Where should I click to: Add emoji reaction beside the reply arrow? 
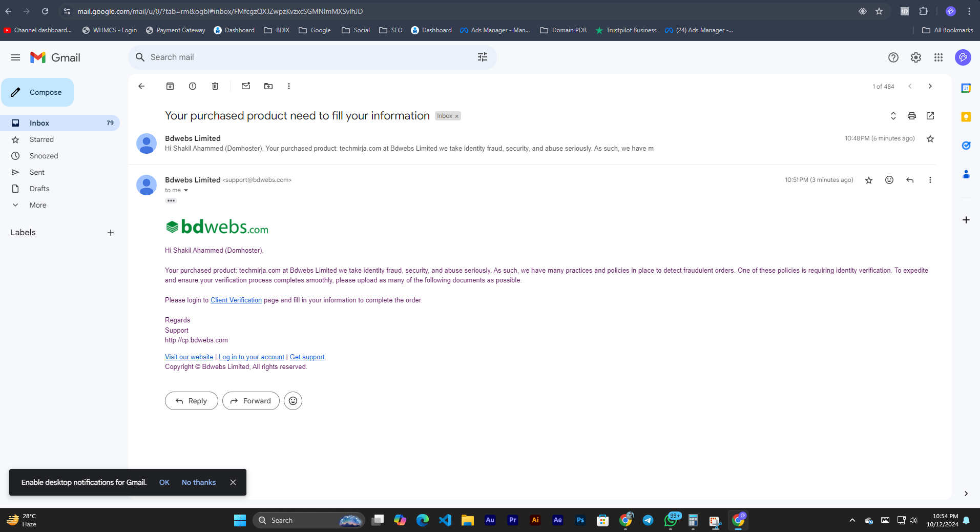coord(889,180)
